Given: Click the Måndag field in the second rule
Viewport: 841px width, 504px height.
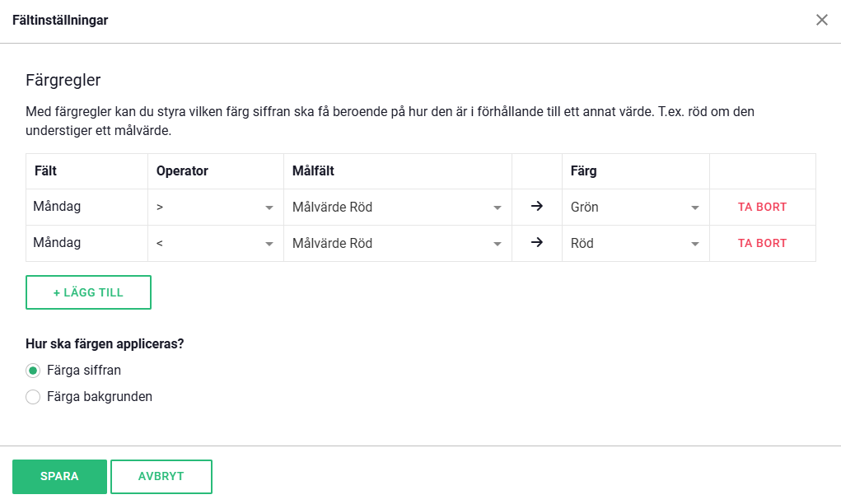Looking at the screenshot, I should click(57, 244).
